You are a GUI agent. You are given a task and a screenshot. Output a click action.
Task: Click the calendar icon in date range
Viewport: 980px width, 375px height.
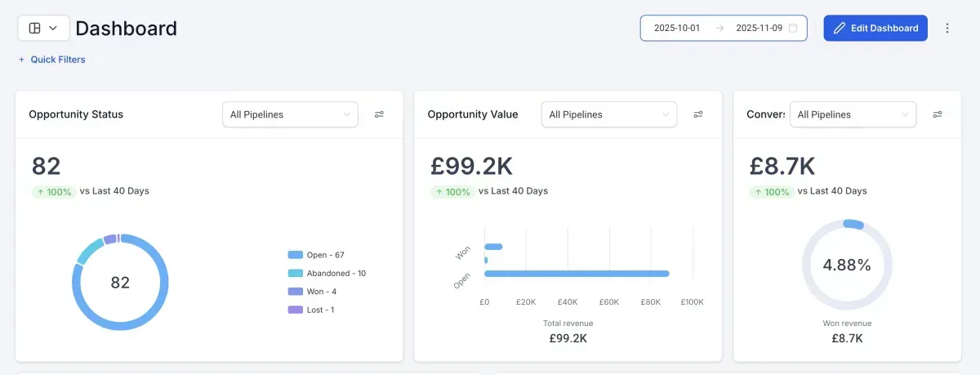(792, 28)
